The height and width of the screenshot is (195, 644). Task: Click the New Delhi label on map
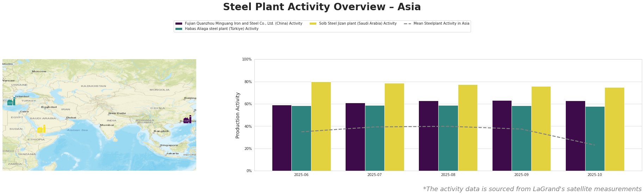pyautogui.click(x=117, y=113)
